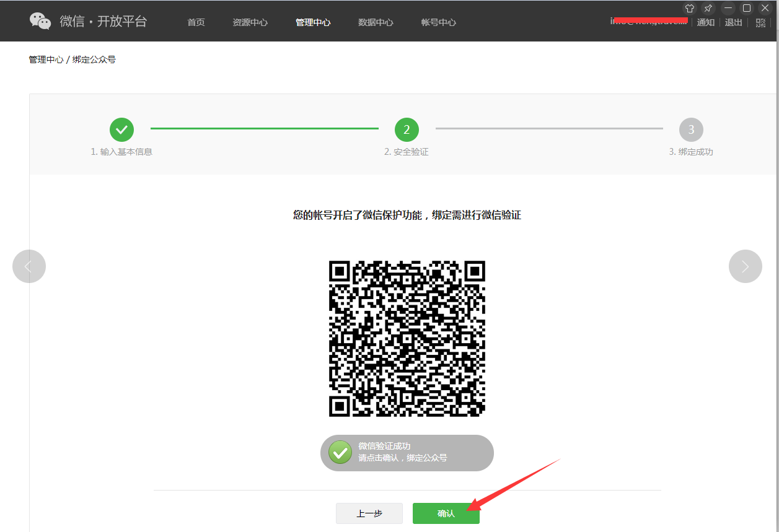Open the 资源中心 nav item
This screenshot has width=779, height=532.
(250, 22)
